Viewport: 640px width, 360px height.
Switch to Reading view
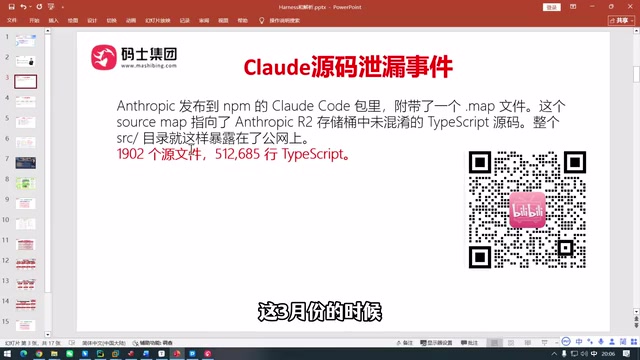click(x=528, y=343)
